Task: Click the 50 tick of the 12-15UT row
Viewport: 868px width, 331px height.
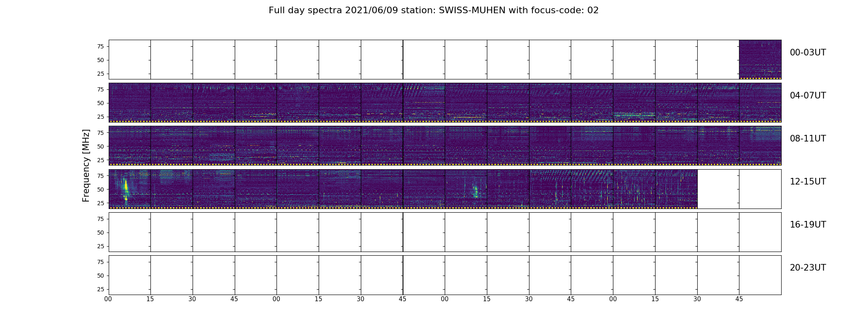Action: pos(100,189)
